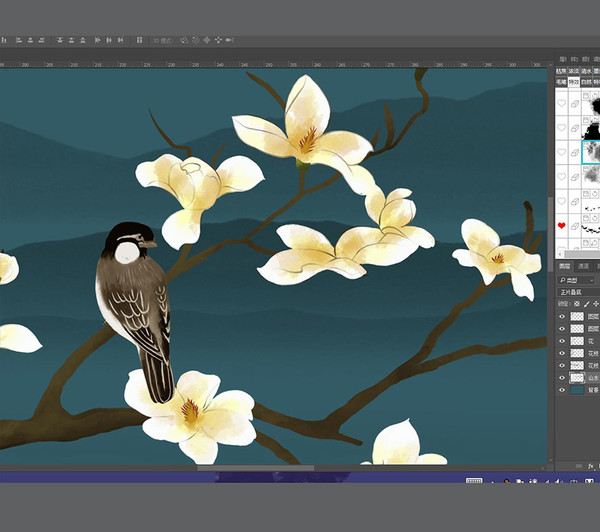Switch to the 图层 panel tab
This screenshot has height=532, width=600.
[564, 266]
